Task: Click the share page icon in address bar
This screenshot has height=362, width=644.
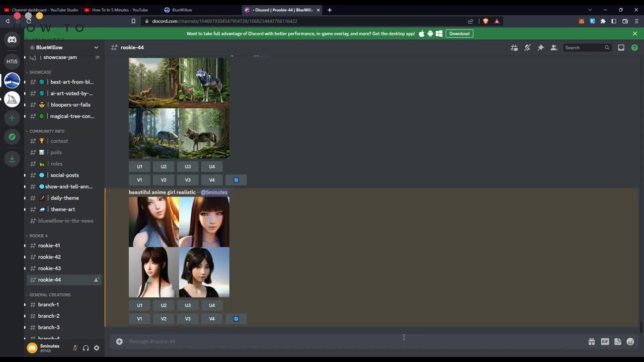Action: point(470,21)
